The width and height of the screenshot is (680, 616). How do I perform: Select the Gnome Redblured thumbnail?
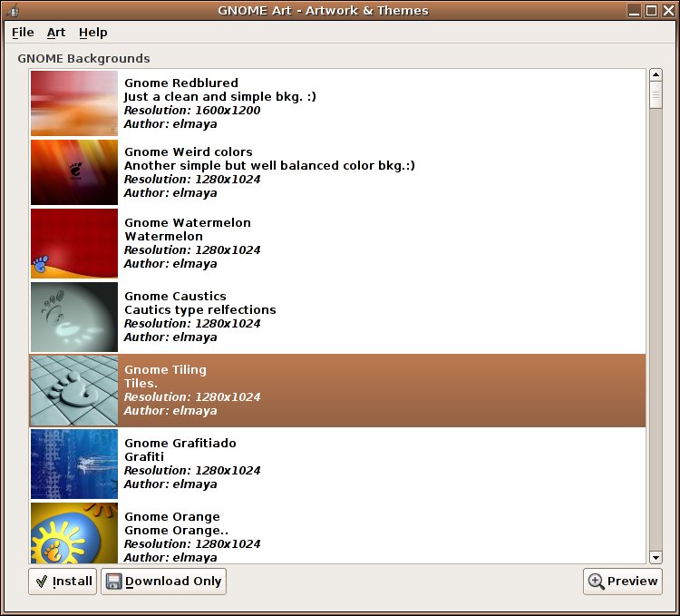[x=74, y=103]
